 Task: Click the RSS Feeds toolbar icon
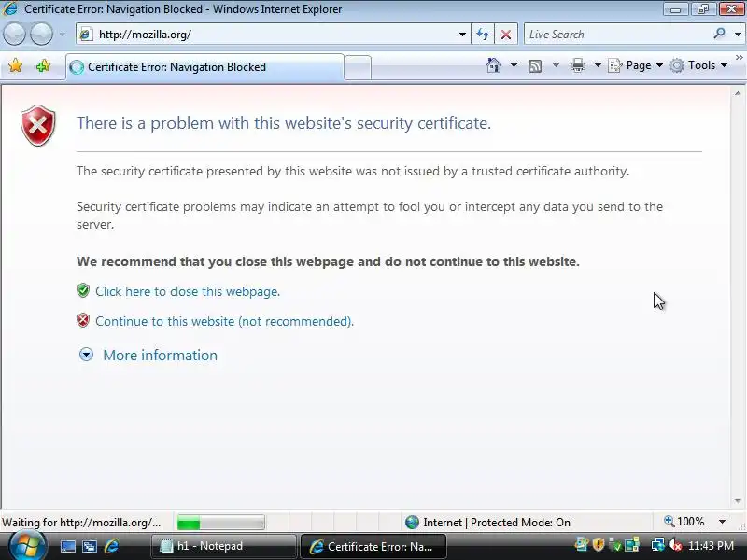(x=535, y=65)
